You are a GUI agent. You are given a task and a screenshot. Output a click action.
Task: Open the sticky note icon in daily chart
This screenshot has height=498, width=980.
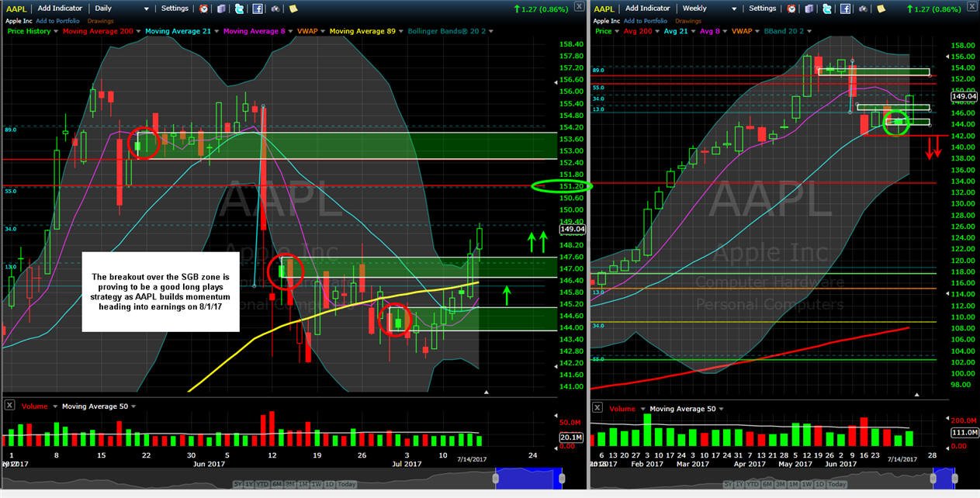[x=293, y=9]
